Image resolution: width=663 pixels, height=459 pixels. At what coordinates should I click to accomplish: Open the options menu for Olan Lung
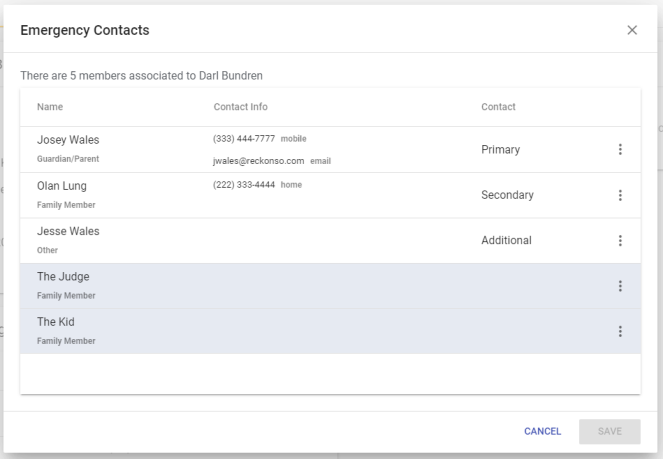[x=620, y=195]
